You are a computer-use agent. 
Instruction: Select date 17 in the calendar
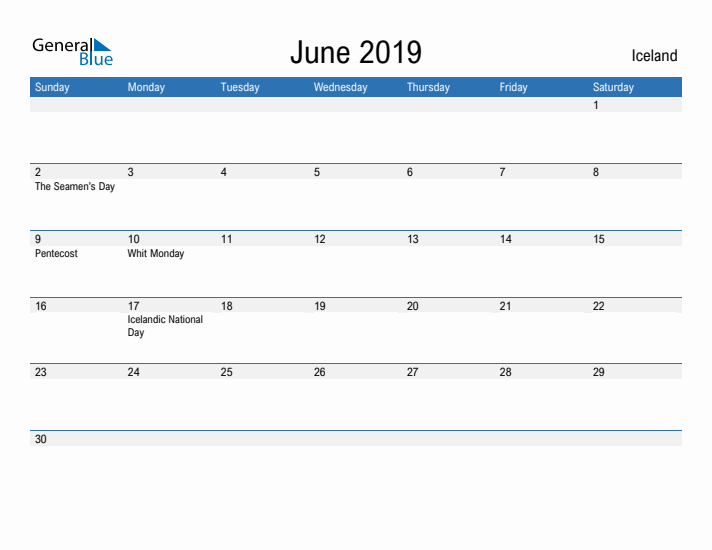point(134,306)
